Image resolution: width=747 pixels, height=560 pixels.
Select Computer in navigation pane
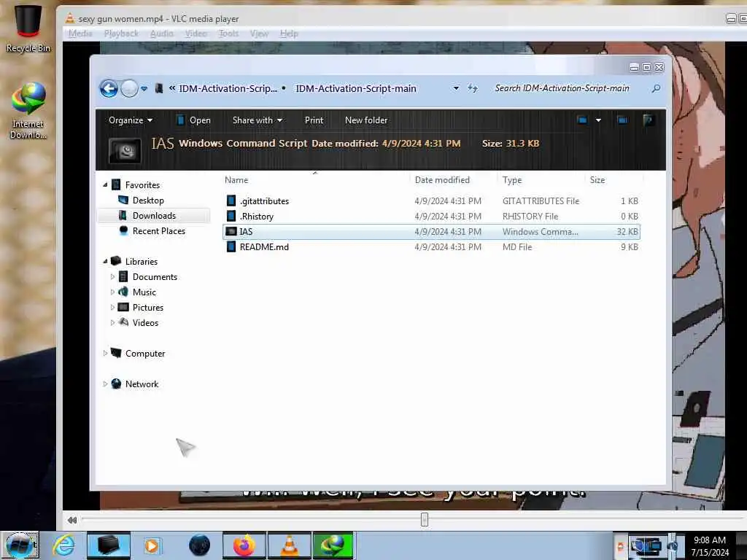145,354
